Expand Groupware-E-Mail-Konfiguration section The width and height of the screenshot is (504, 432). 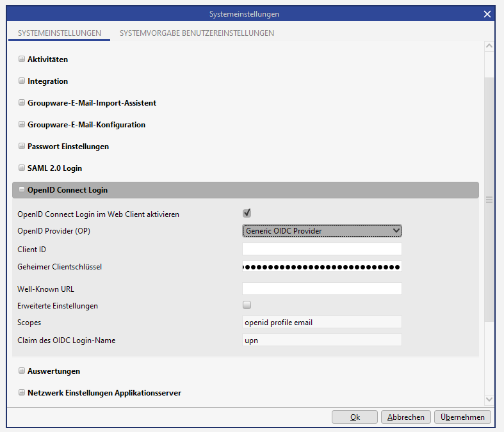pyautogui.click(x=22, y=125)
